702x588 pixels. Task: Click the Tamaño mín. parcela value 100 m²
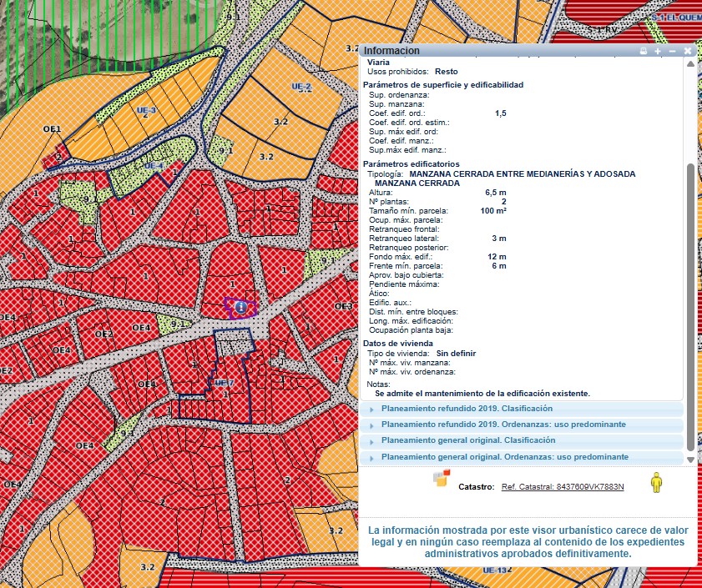pos(493,211)
